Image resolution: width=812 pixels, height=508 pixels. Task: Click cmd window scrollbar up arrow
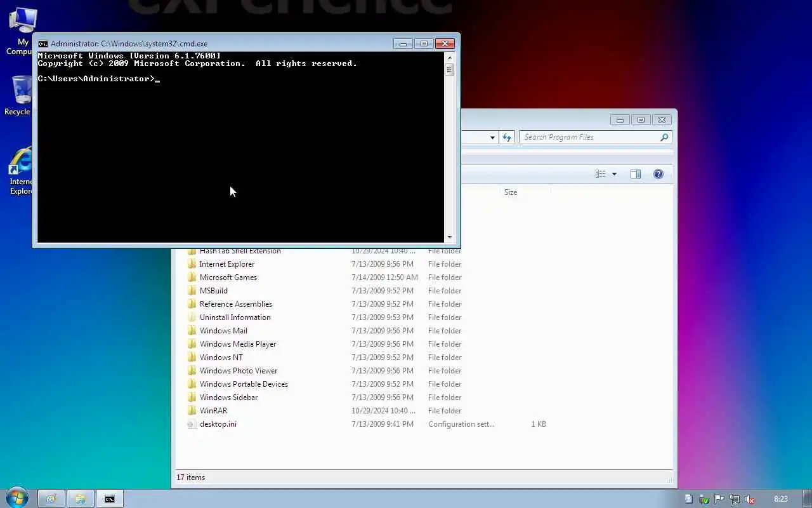450,57
